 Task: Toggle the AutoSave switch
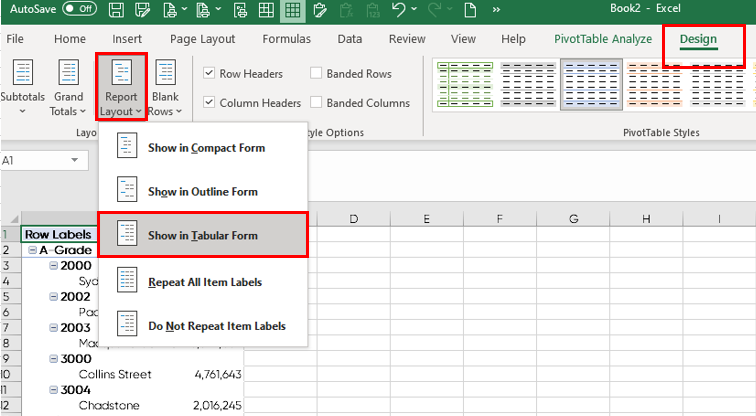tap(78, 9)
